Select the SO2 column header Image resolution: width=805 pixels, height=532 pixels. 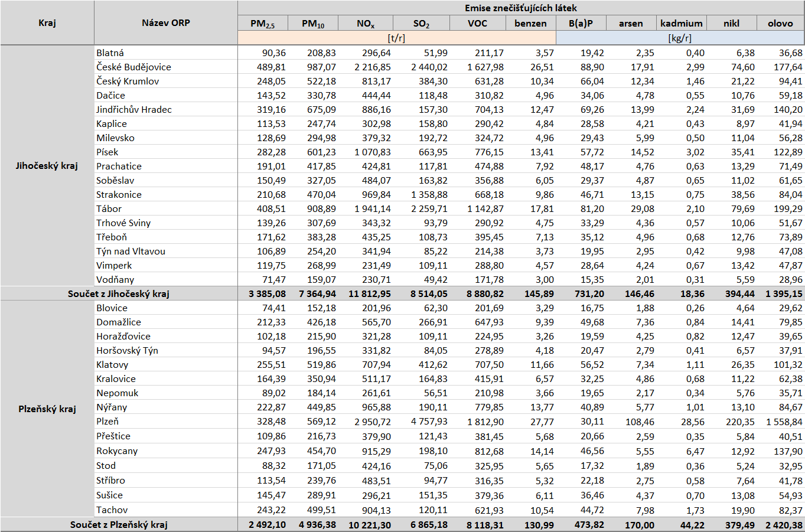422,24
